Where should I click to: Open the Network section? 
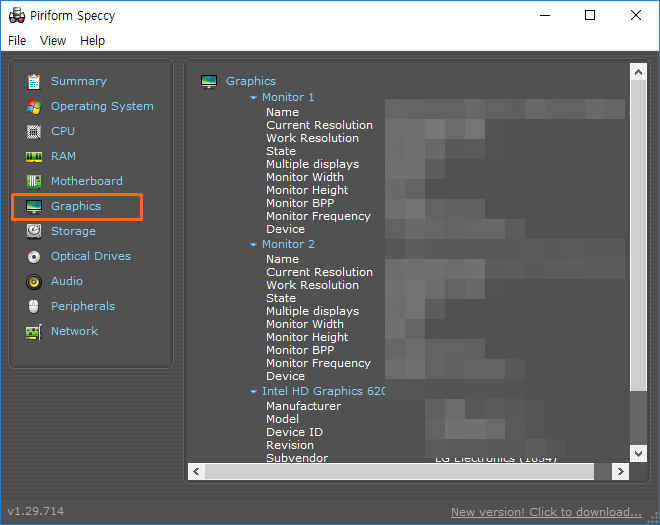[x=75, y=331]
